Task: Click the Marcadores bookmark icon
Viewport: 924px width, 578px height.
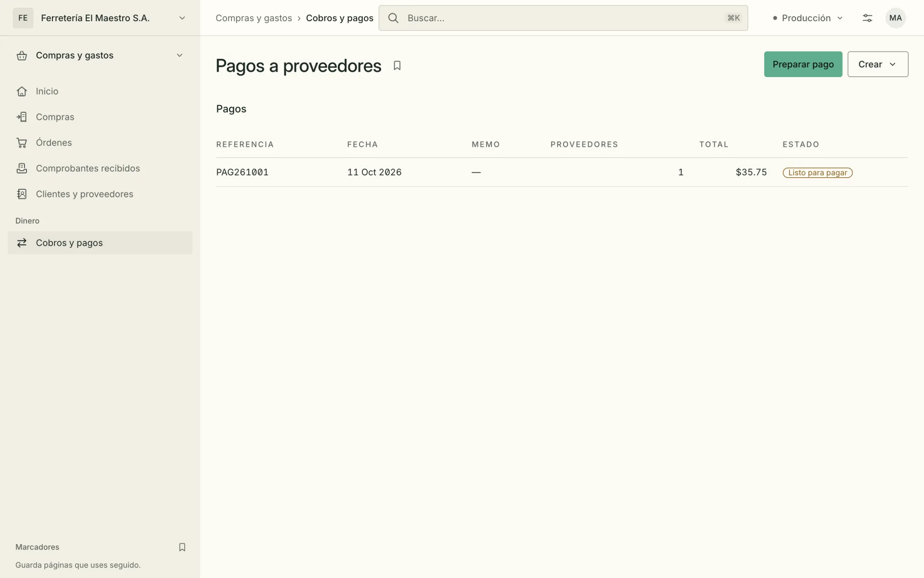Action: tap(182, 547)
